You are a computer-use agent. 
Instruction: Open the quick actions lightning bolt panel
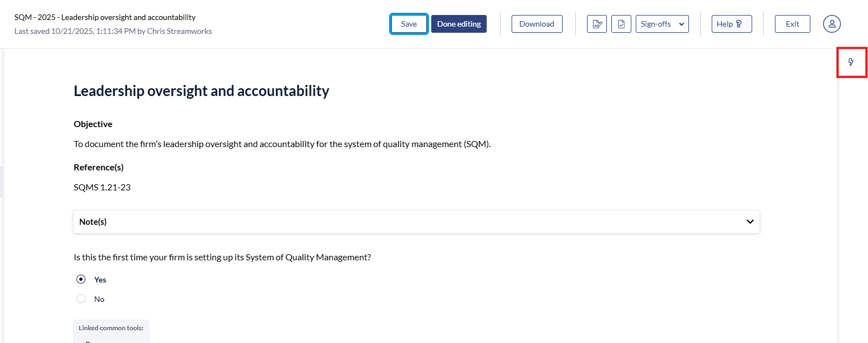[x=851, y=62]
